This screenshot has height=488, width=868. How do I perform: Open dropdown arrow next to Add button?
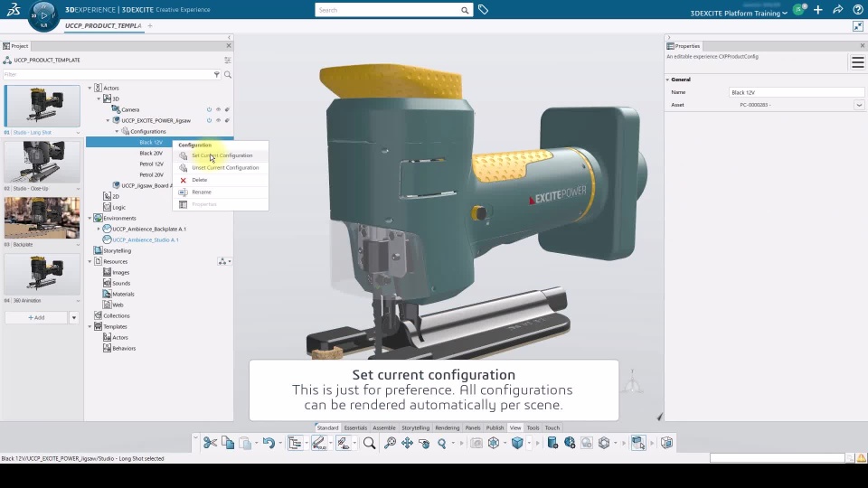[73, 317]
